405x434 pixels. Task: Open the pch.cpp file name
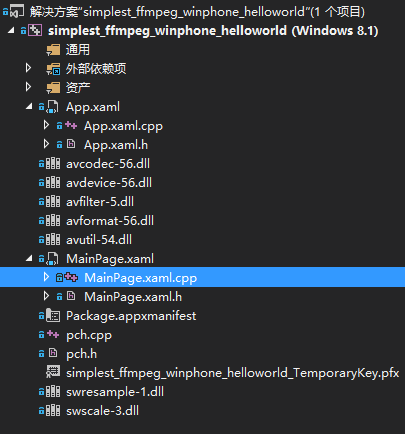(89, 335)
